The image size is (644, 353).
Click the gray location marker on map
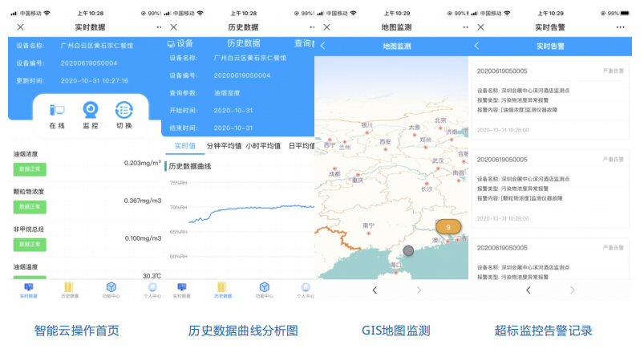pyautogui.click(x=408, y=251)
